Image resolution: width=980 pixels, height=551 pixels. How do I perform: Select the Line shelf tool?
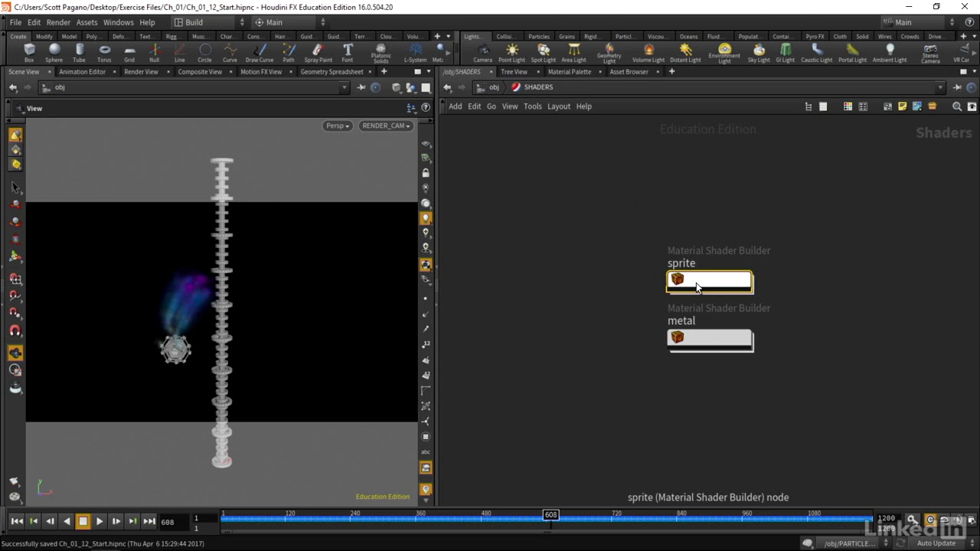(179, 53)
